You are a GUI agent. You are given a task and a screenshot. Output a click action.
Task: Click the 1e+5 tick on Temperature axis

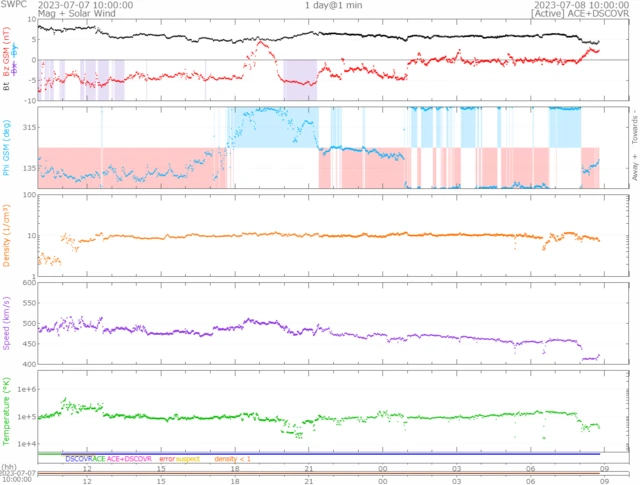point(27,416)
